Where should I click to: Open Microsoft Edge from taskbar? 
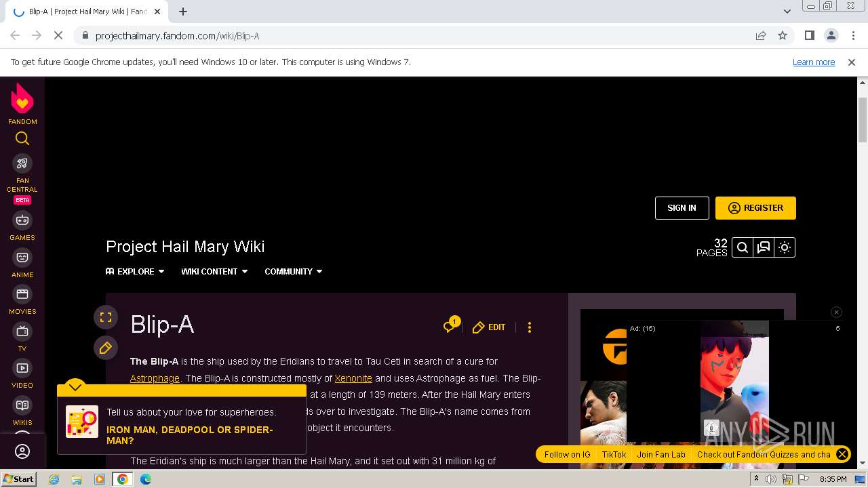tap(146, 479)
